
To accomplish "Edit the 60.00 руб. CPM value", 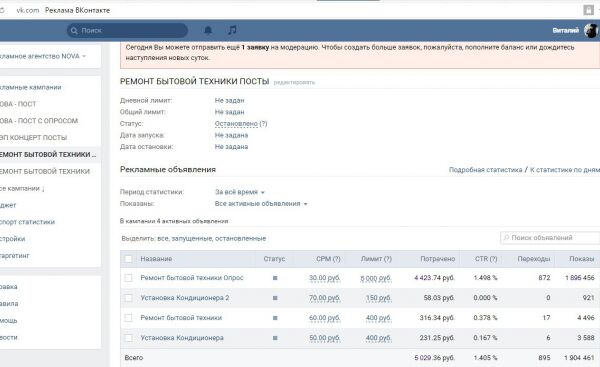I will tap(324, 318).
